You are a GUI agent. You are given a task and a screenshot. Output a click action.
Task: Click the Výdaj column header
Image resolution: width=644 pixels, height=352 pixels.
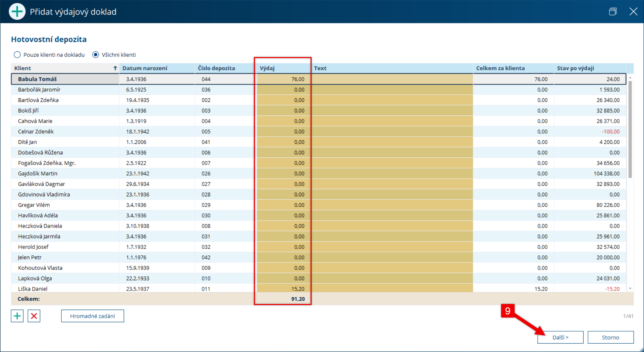(283, 68)
